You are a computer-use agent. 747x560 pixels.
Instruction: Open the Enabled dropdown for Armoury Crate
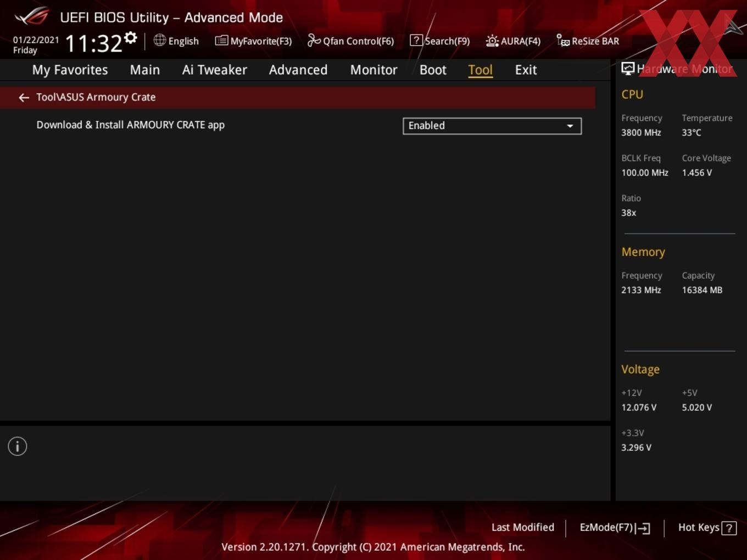[492, 126]
